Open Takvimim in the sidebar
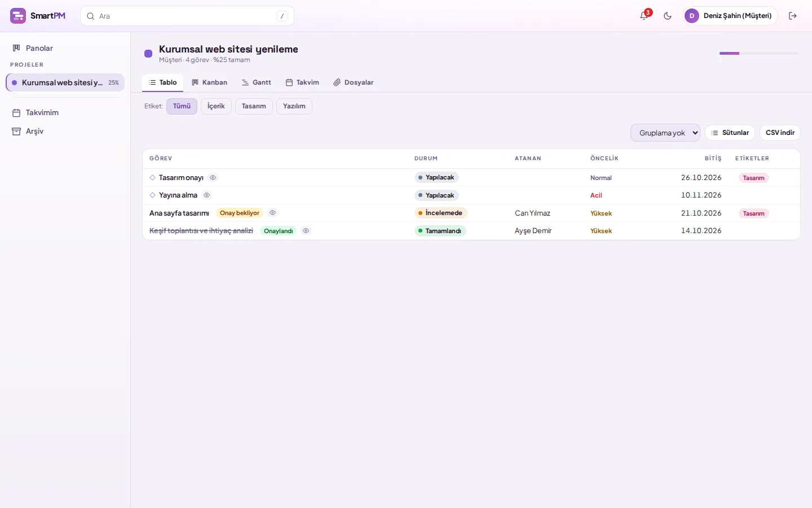 [x=65, y=112]
